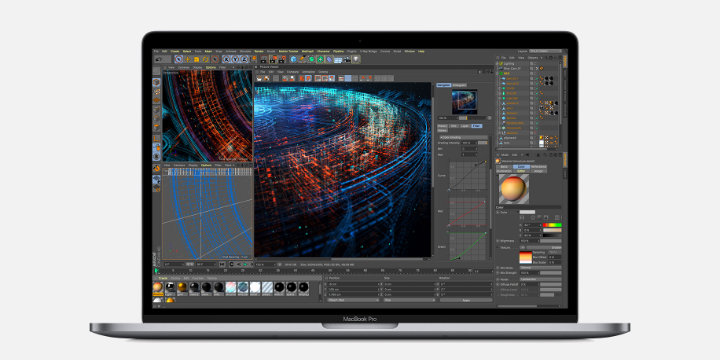Toggle the Y axis lock

235,59
